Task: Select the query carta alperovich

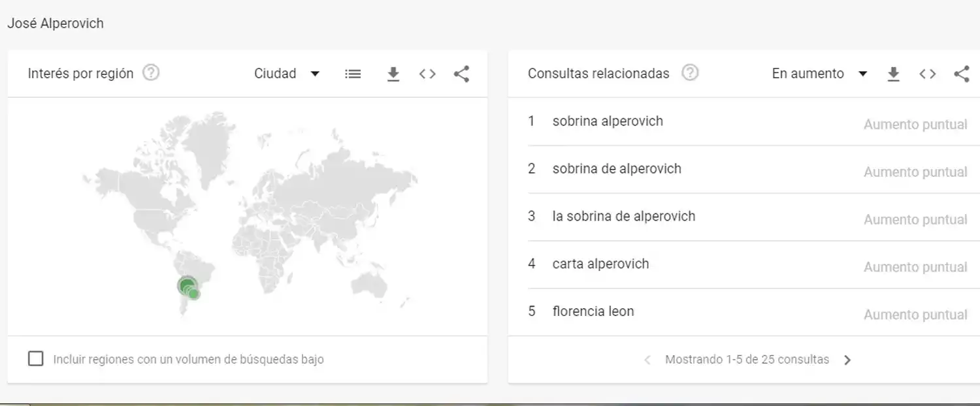Action: pos(600,264)
